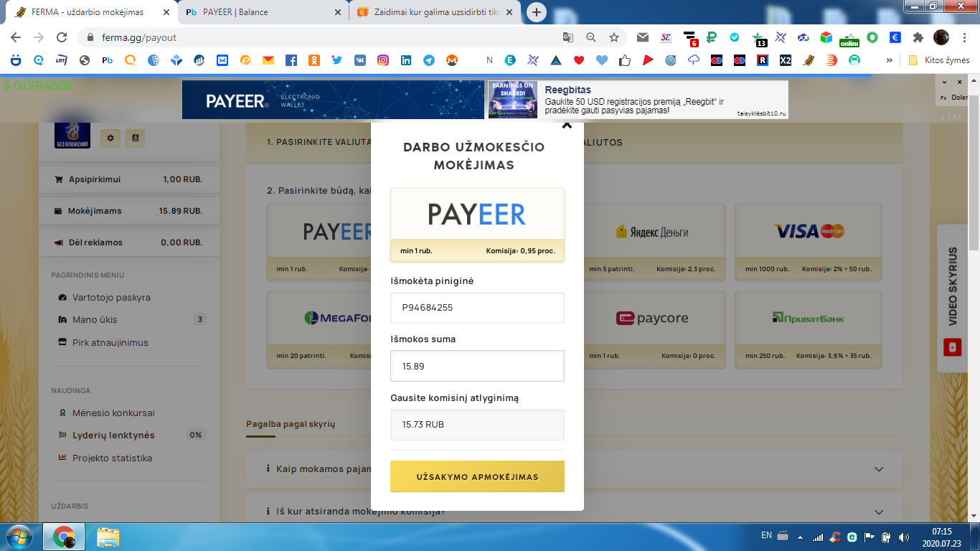
Task: Open the mail envelope extension
Action: (x=642, y=37)
